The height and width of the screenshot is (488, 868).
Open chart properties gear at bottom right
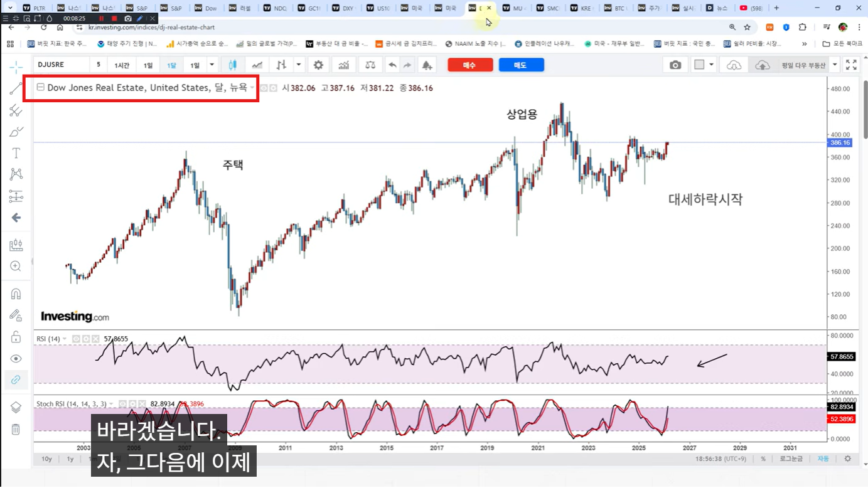tap(848, 459)
